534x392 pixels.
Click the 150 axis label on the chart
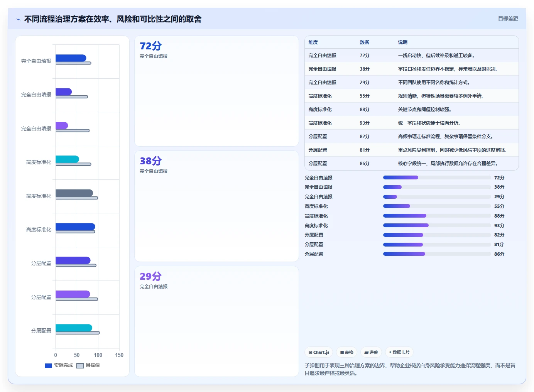[x=119, y=355]
